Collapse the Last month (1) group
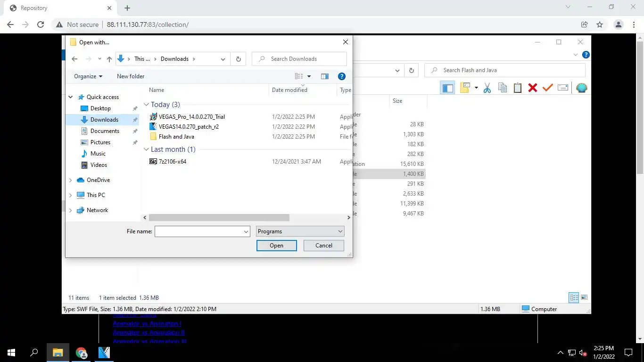The width and height of the screenshot is (644, 362). coord(147,149)
